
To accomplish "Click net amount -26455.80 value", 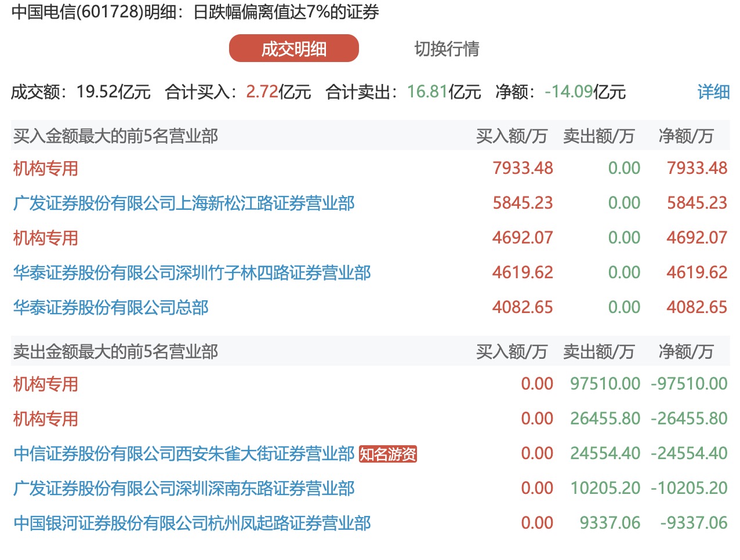I will (689, 419).
